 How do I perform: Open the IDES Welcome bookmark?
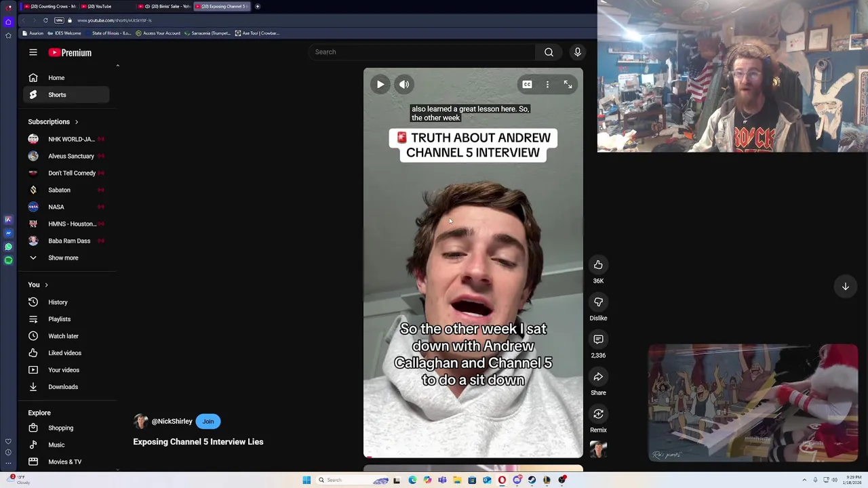click(x=63, y=33)
